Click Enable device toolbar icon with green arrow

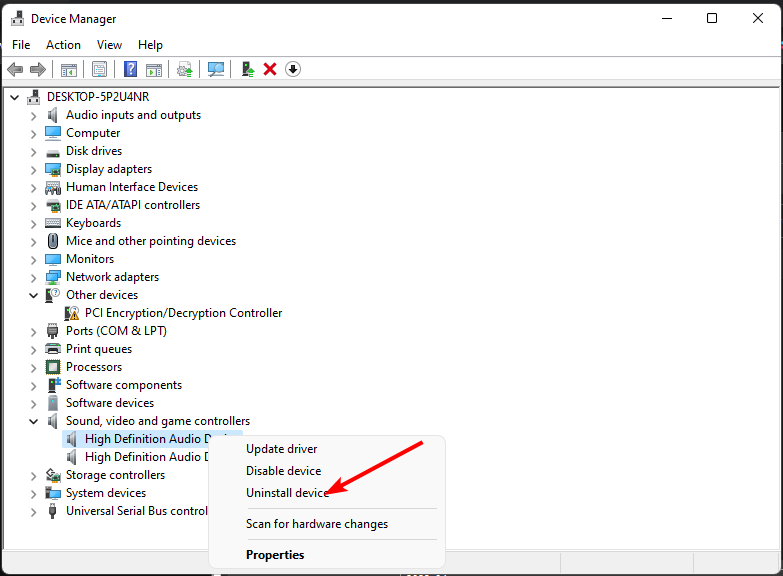click(248, 69)
